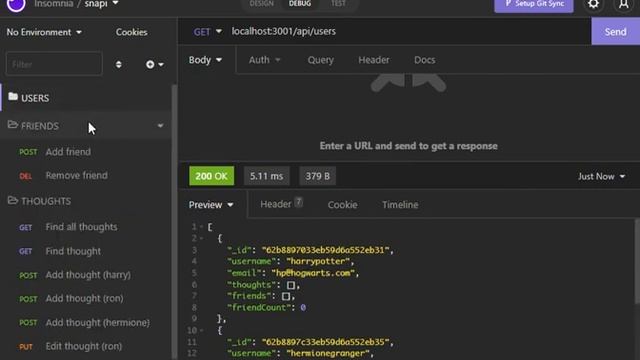Open the GET method dropdown
Viewport: 640px width, 360px height.
tap(207, 32)
